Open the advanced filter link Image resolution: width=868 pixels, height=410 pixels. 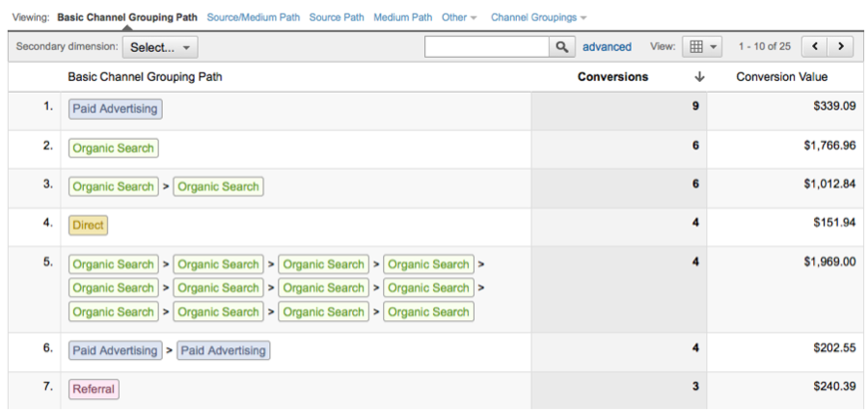[x=607, y=46]
